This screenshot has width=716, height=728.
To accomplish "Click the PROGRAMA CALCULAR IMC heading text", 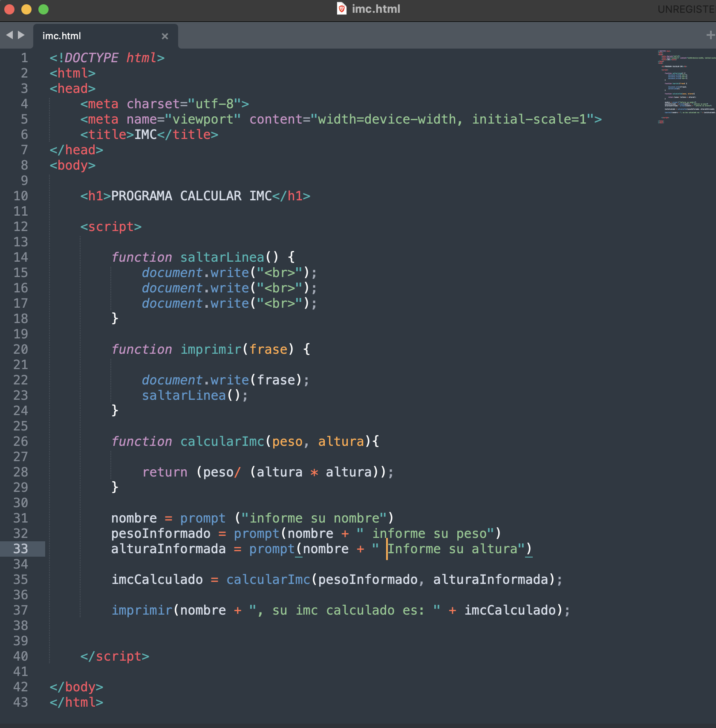I will pyautogui.click(x=191, y=196).
